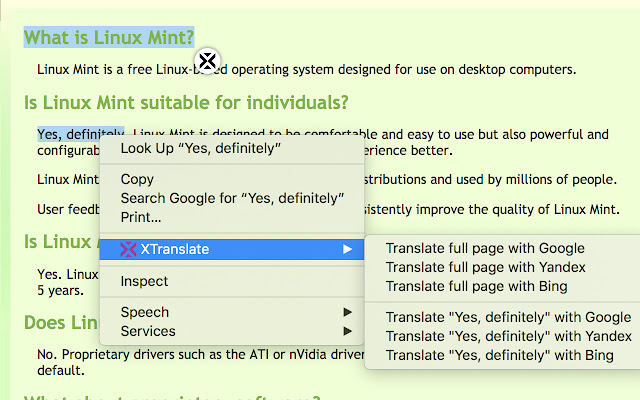Expand the Services submenu arrow
640x400 pixels.
coord(347,331)
